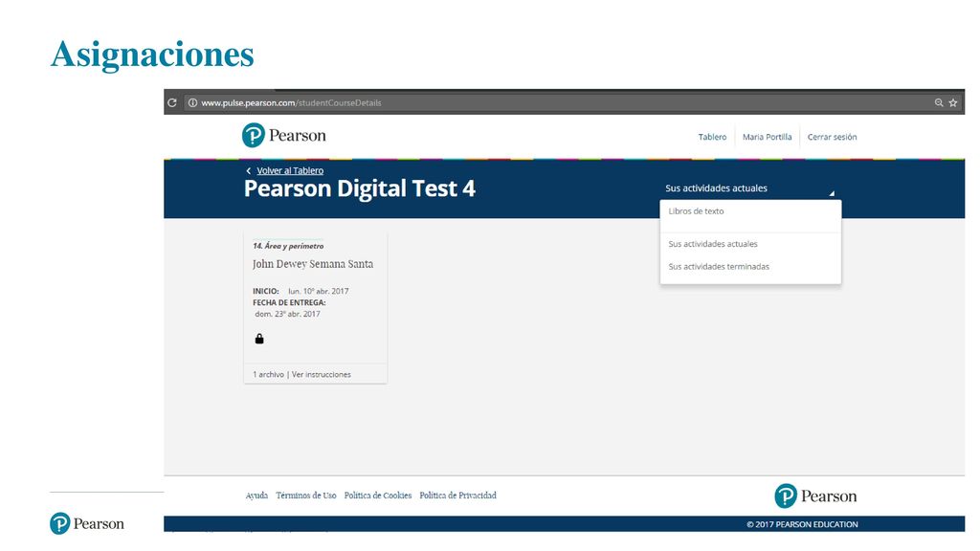
Task: Click the © 2017 PEARSON EDUCATION text
Action: pos(803,524)
